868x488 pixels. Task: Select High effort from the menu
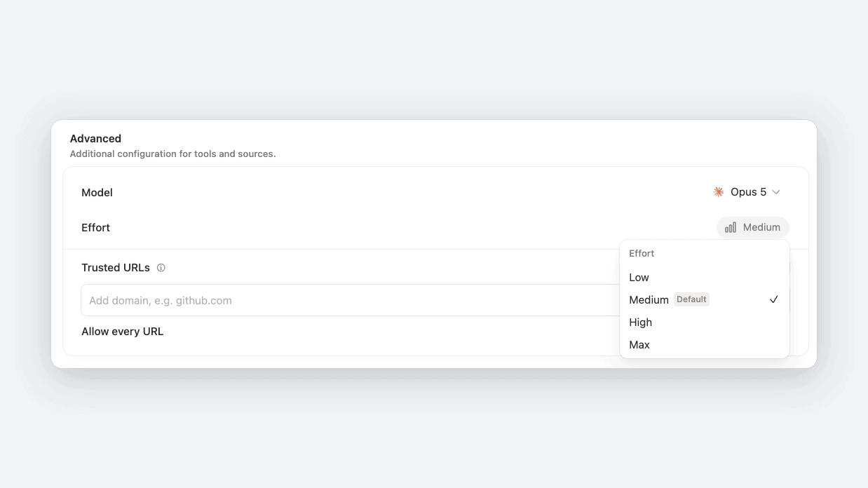tap(705, 323)
